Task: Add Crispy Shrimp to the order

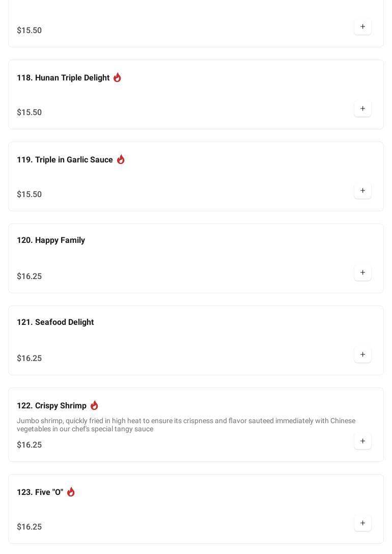Action: pos(362,441)
